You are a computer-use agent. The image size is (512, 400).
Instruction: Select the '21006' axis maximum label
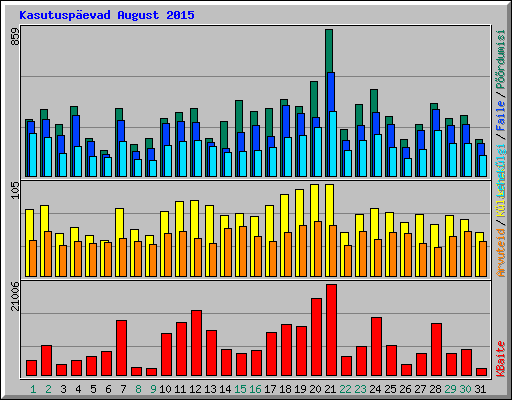15,296
